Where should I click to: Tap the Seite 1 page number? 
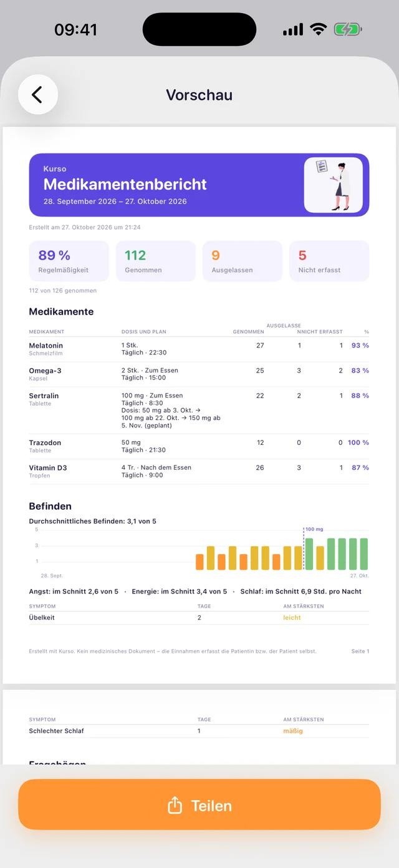click(360, 651)
